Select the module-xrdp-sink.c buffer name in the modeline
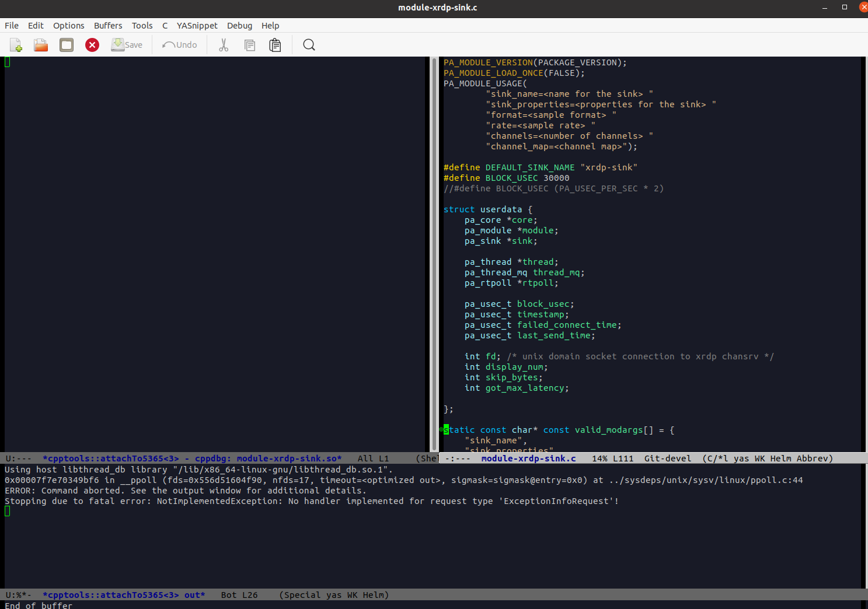868x609 pixels. coord(528,459)
